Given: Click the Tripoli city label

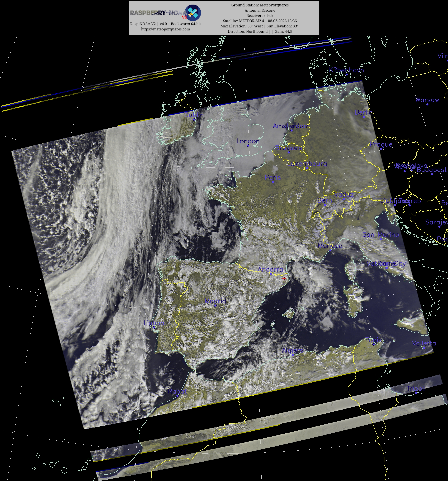Looking at the screenshot, I should (x=416, y=389).
